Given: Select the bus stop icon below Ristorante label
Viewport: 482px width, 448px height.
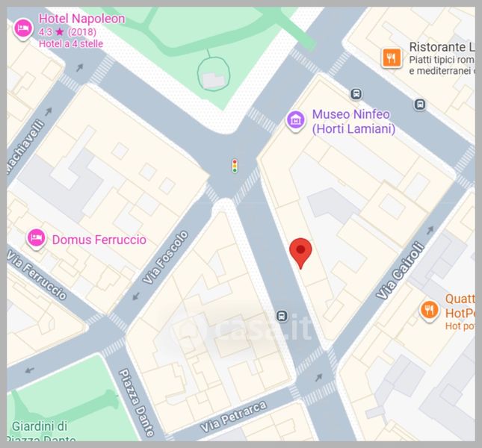Looking at the screenshot, I should point(420,105).
